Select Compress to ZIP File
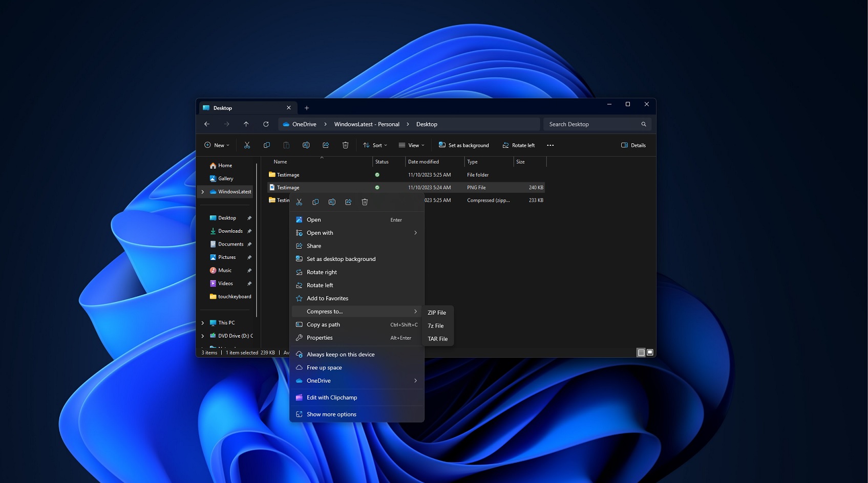The image size is (868, 483). point(437,312)
